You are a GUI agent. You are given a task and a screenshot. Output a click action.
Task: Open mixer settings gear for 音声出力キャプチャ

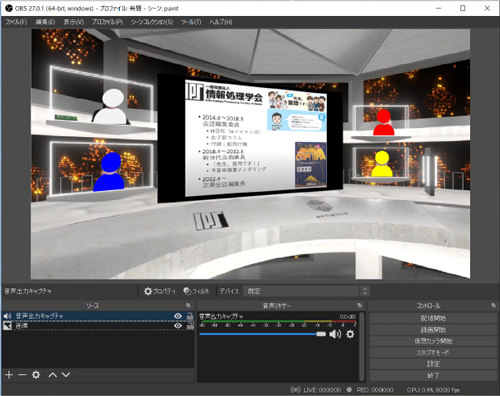pyautogui.click(x=350, y=334)
